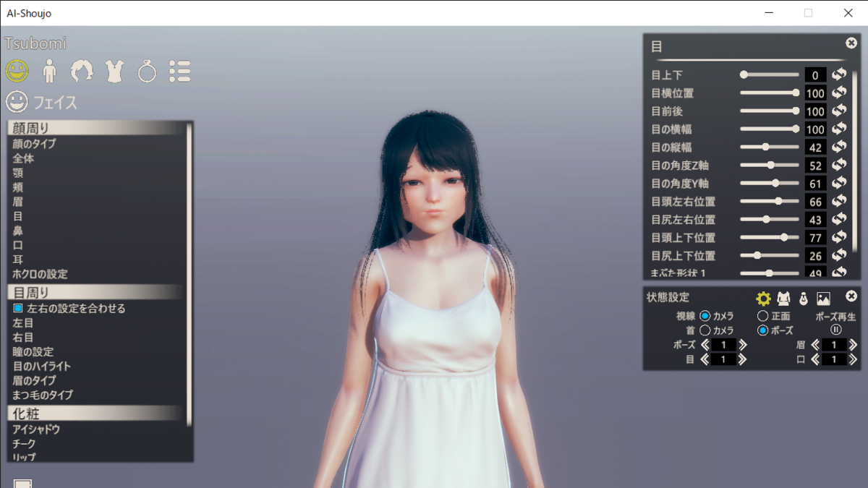Reset the 目尻上下位置 value

pyautogui.click(x=839, y=255)
